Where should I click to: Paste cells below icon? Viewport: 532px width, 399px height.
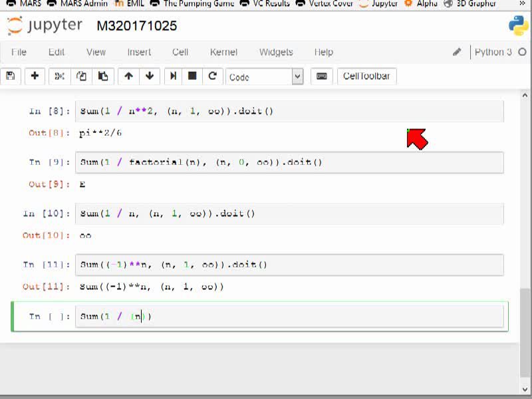point(103,76)
